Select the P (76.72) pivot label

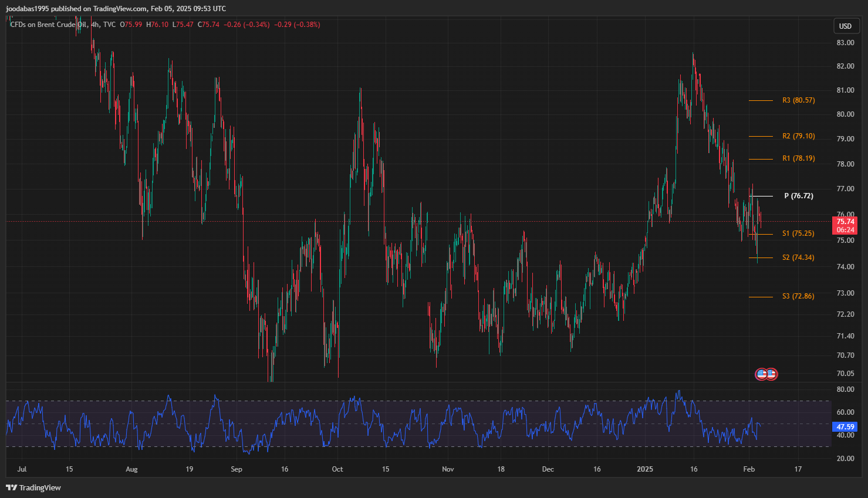click(799, 196)
